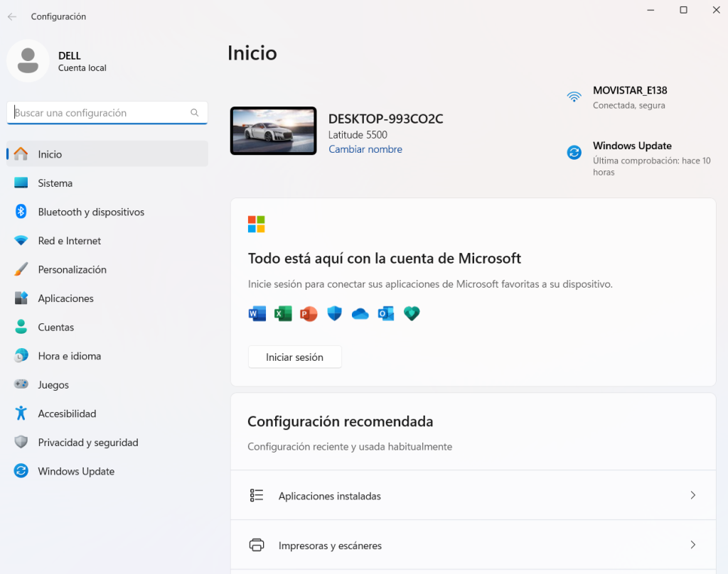The image size is (728, 574).
Task: Click the Privacidad y seguridad shield icon
Action: pyautogui.click(x=21, y=442)
